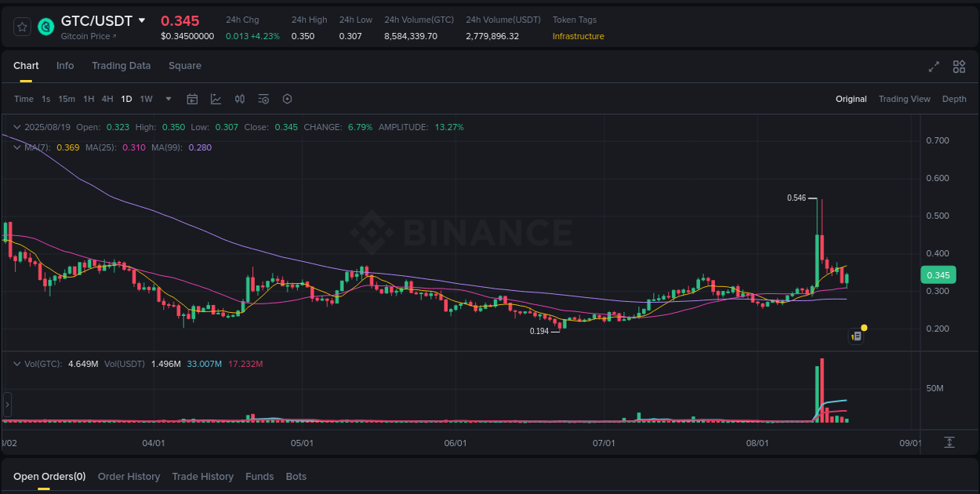The height and width of the screenshot is (494, 980).
Task: Open the news feed icon with yellow dot
Action: pyautogui.click(x=856, y=336)
